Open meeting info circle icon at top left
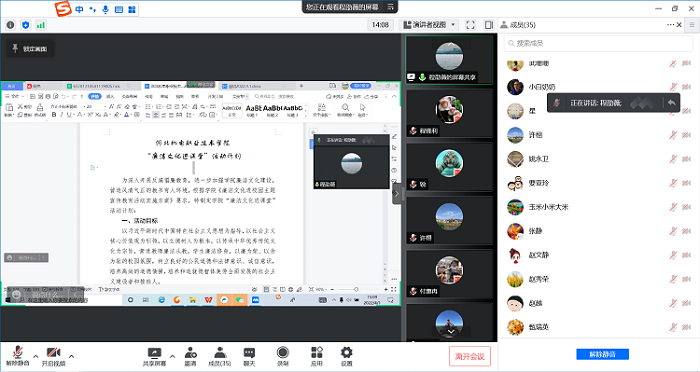The height and width of the screenshot is (372, 700). point(11,25)
